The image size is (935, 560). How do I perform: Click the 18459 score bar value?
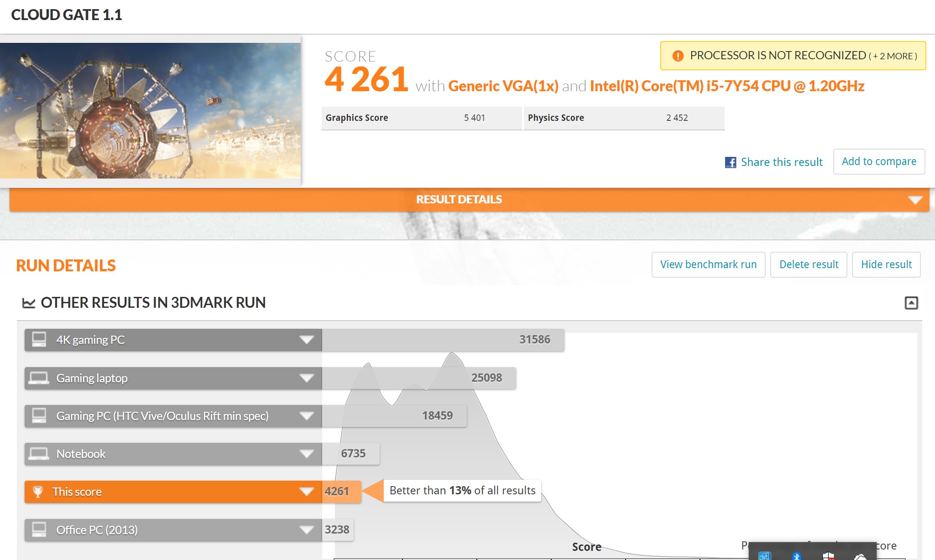[x=437, y=416]
